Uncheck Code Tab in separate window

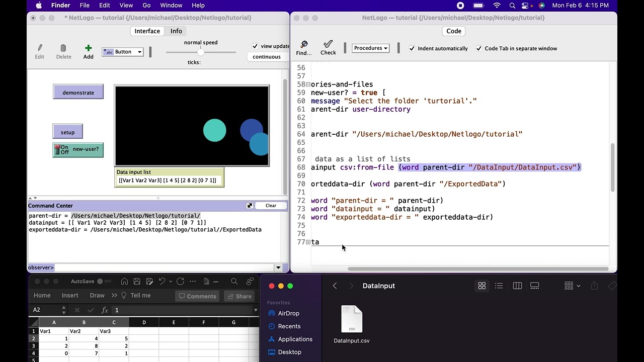(x=479, y=49)
